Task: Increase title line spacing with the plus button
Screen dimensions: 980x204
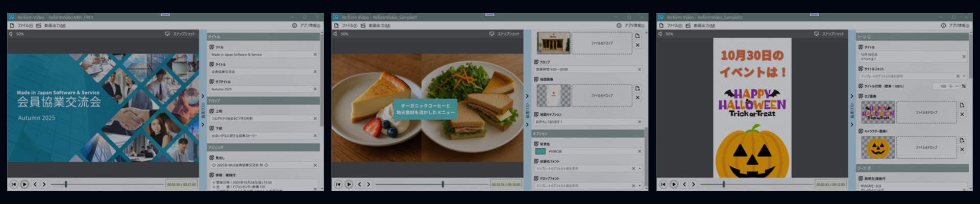Action: 950,86
